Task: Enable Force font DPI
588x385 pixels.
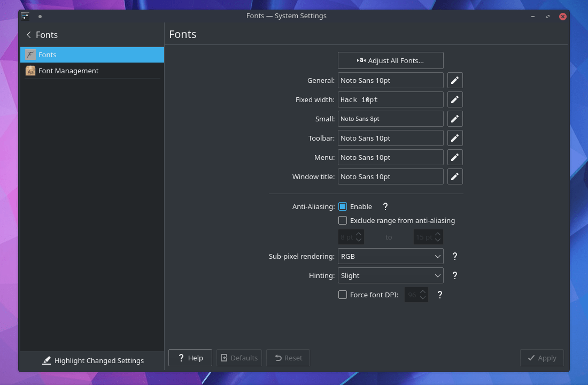Action: pos(343,295)
